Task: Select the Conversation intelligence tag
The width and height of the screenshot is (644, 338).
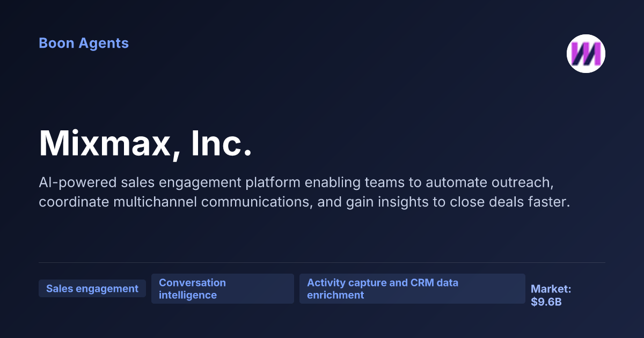Action: 223,289
